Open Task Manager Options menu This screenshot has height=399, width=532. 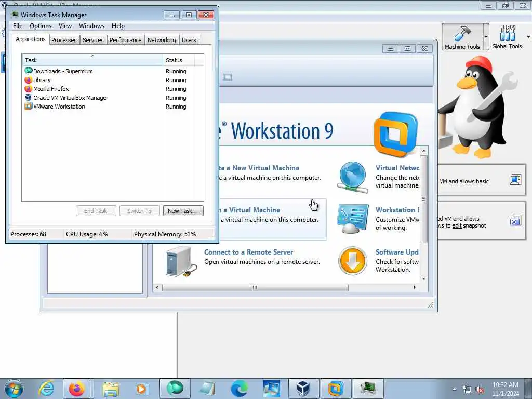pyautogui.click(x=41, y=26)
